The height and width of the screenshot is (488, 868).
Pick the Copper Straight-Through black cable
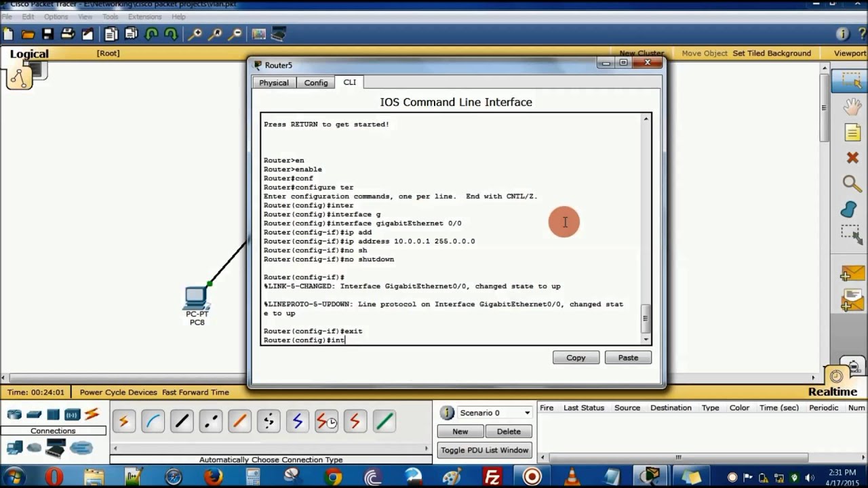(x=182, y=422)
